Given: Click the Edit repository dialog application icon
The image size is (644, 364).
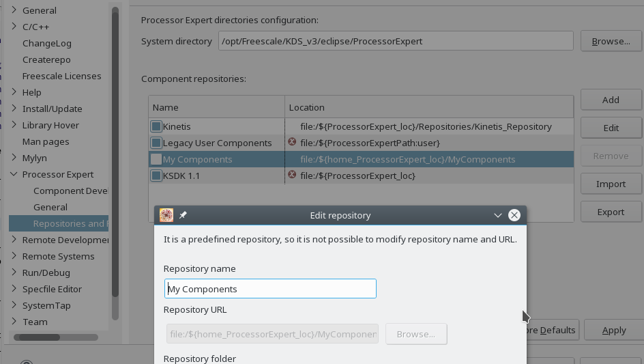Looking at the screenshot, I should pos(166,215).
